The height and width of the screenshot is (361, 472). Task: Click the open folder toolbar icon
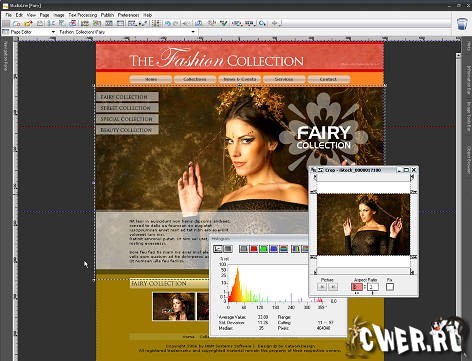coord(28,23)
